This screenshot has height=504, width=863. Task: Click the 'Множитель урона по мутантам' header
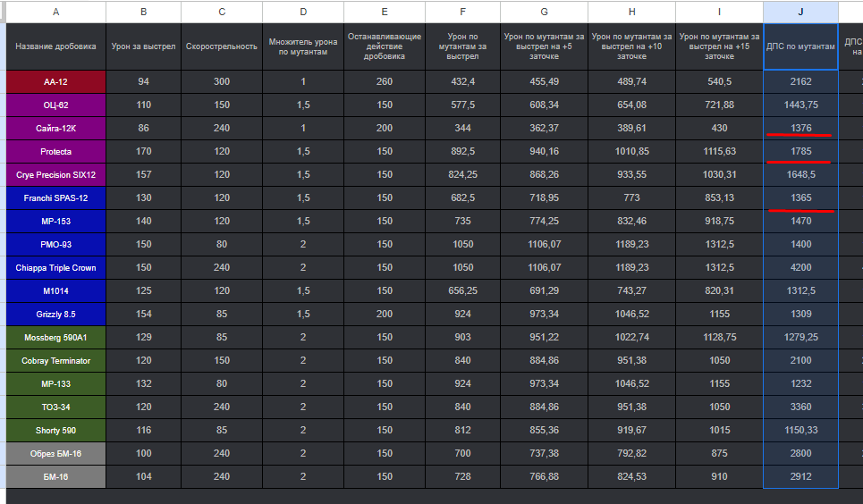(x=303, y=46)
